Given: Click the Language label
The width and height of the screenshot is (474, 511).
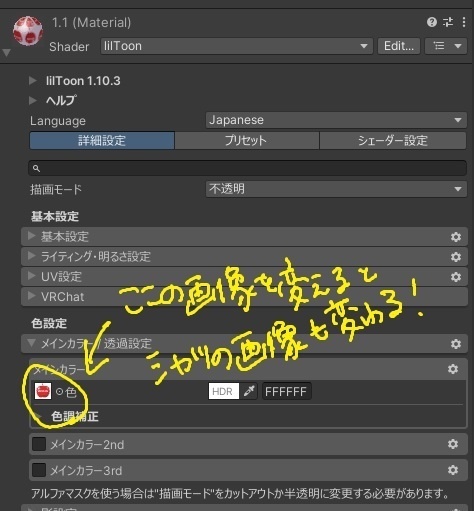Looking at the screenshot, I should tap(58, 121).
